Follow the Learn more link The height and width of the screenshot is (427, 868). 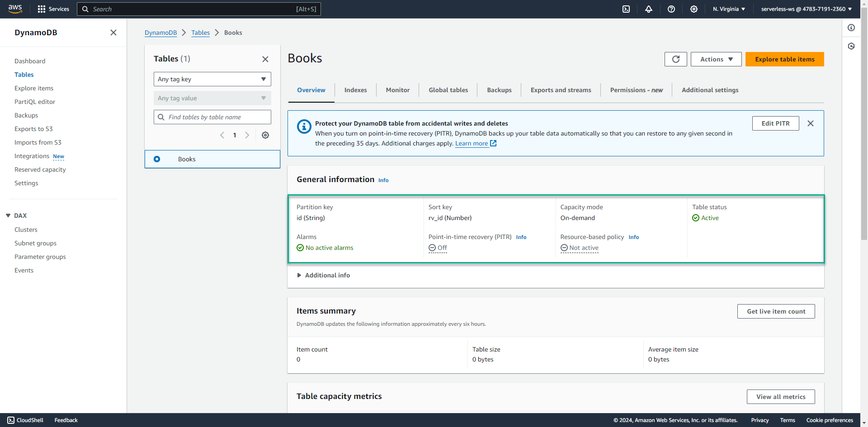[472, 143]
